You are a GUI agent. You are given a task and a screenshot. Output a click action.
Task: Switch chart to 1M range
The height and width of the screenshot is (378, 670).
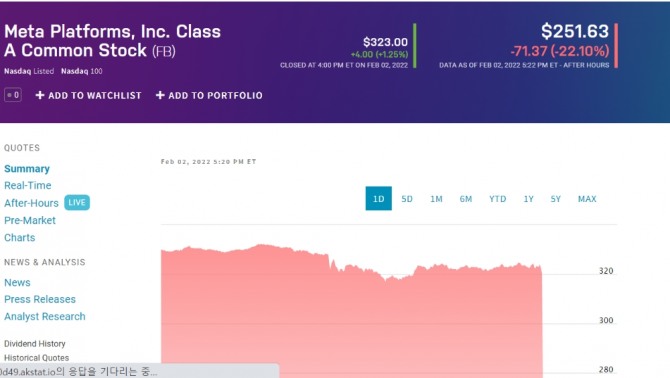point(436,199)
